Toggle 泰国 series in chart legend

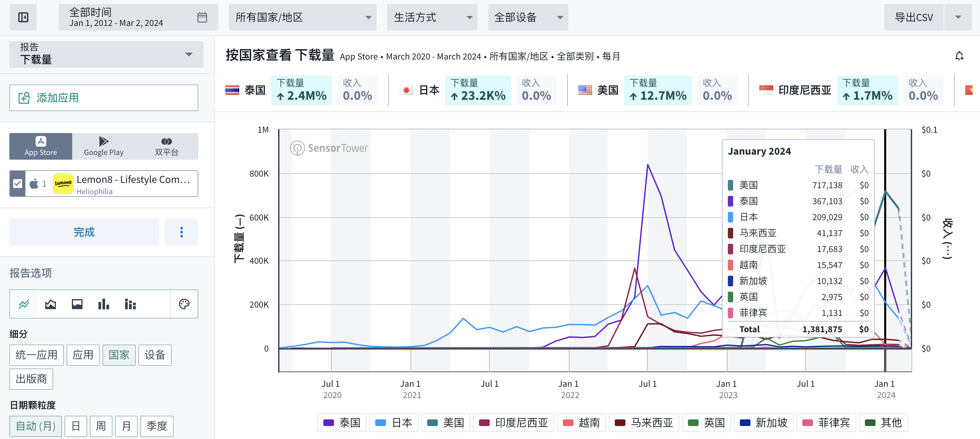342,422
